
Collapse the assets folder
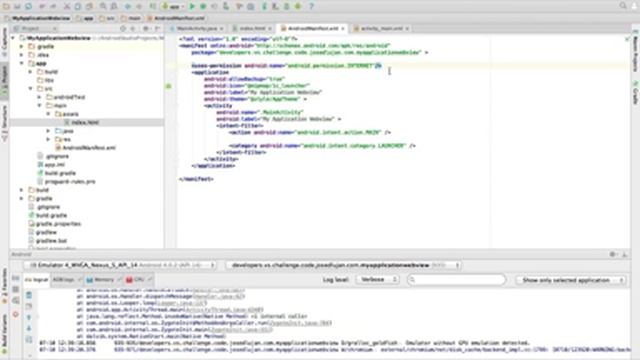pos(48,114)
